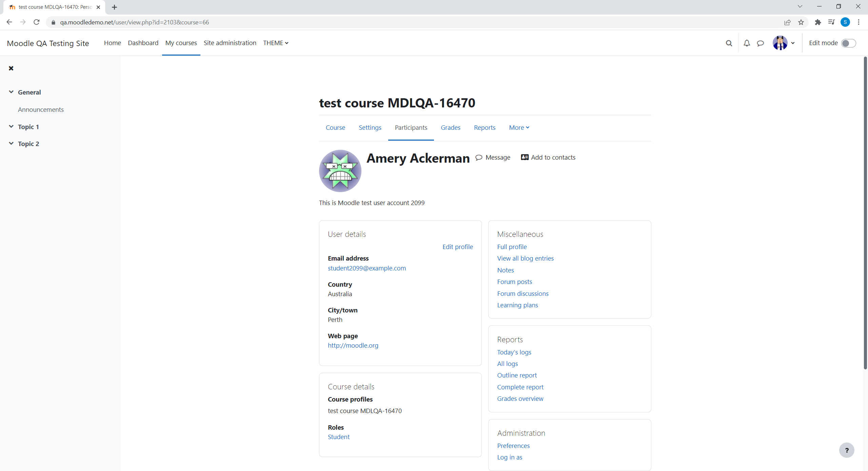Click the Moodle QA Testing Site brand
Viewport: 868px width, 471px height.
[48, 43]
